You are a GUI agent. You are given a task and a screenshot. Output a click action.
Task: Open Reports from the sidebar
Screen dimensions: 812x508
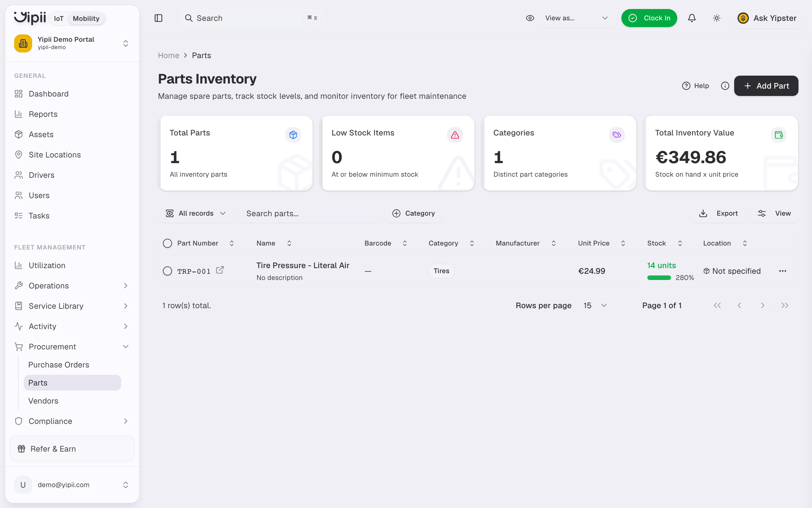(72, 114)
